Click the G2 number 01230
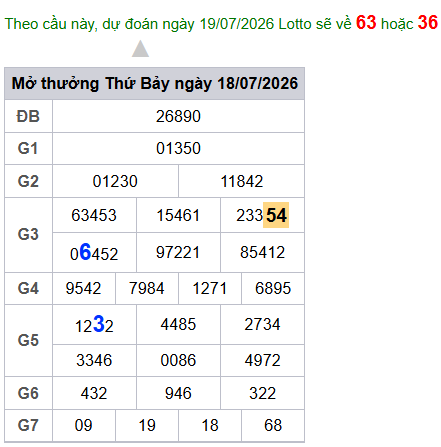Viewport: 441px width, 447px height. click(115, 181)
